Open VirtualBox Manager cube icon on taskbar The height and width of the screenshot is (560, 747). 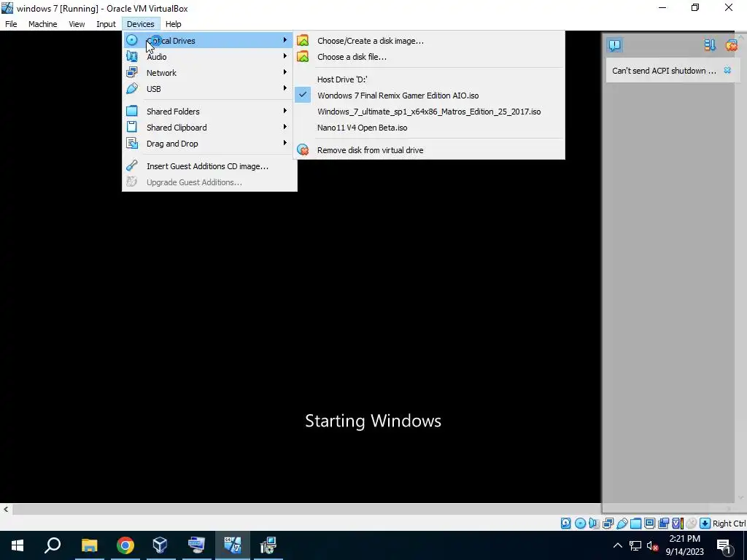coord(160,545)
